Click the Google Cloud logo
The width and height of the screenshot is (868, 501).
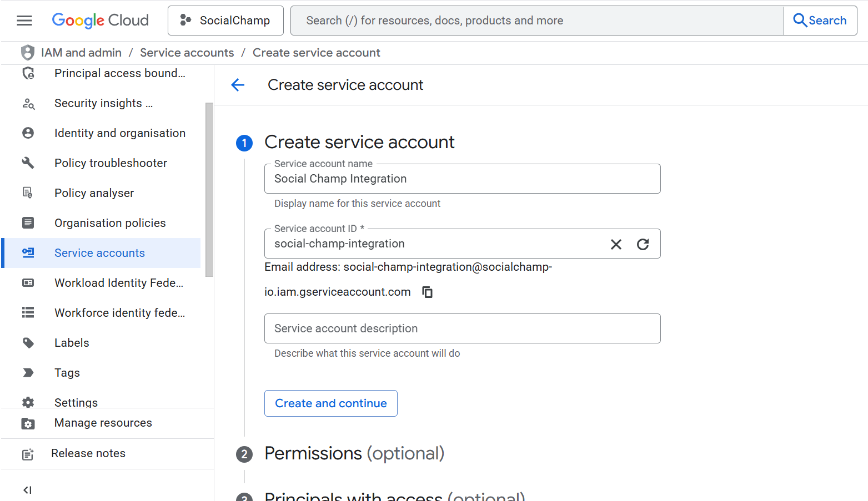coord(101,21)
